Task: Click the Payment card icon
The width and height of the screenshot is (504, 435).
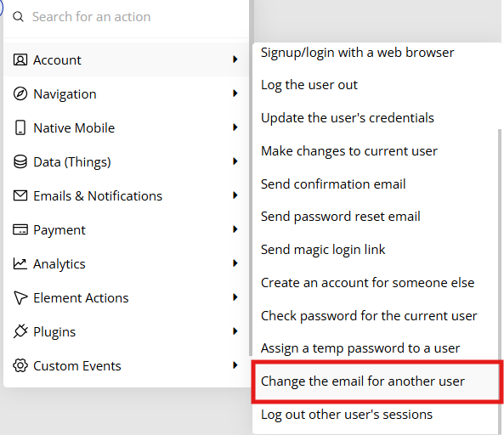Action: pos(20,229)
